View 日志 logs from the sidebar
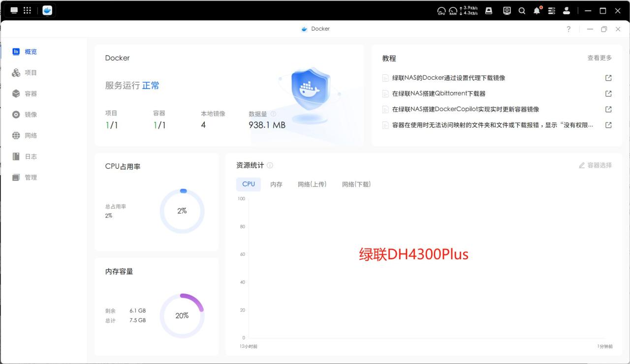This screenshot has height=364, width=630. coord(25,156)
